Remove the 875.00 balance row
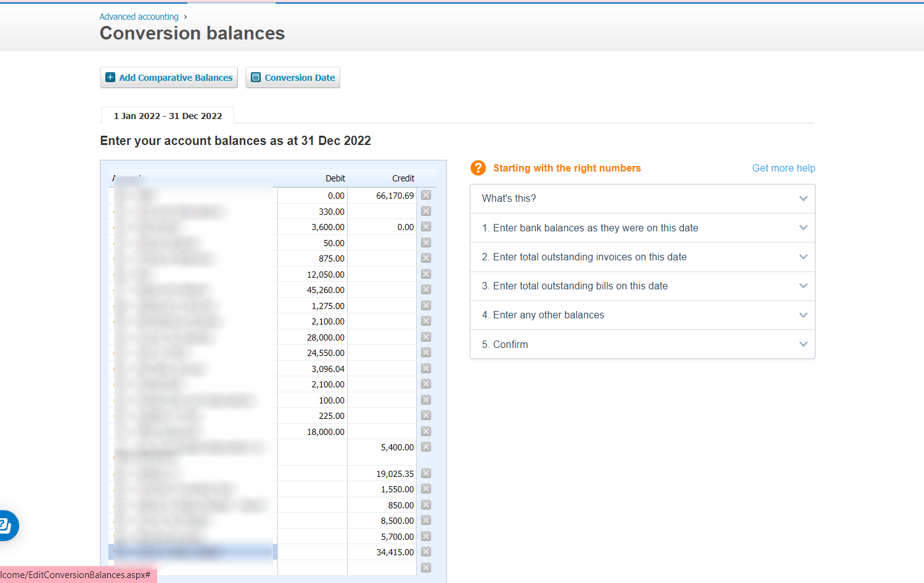The width and height of the screenshot is (924, 583). (x=426, y=258)
